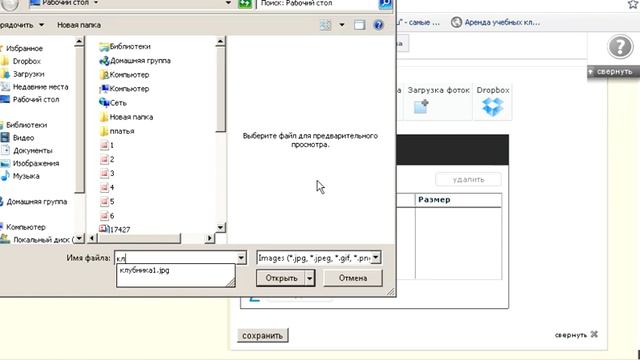Select Домашняя группа item in file list
The image size is (640, 360).
135,60
